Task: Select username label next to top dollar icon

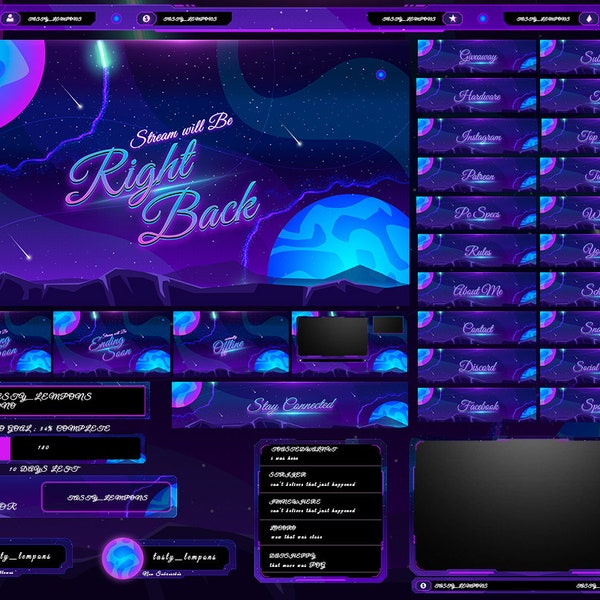Action: (x=190, y=19)
